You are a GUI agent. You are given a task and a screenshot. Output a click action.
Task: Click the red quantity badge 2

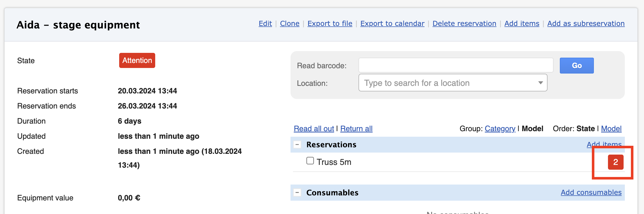coord(616,162)
